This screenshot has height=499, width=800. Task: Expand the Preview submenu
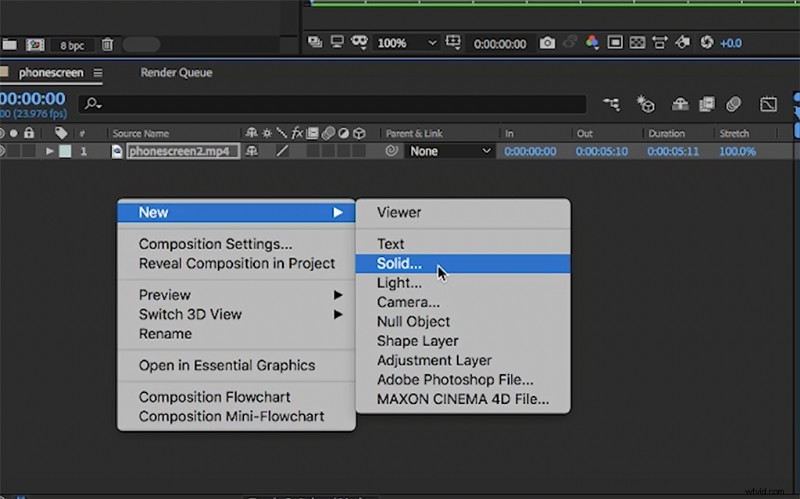click(338, 295)
